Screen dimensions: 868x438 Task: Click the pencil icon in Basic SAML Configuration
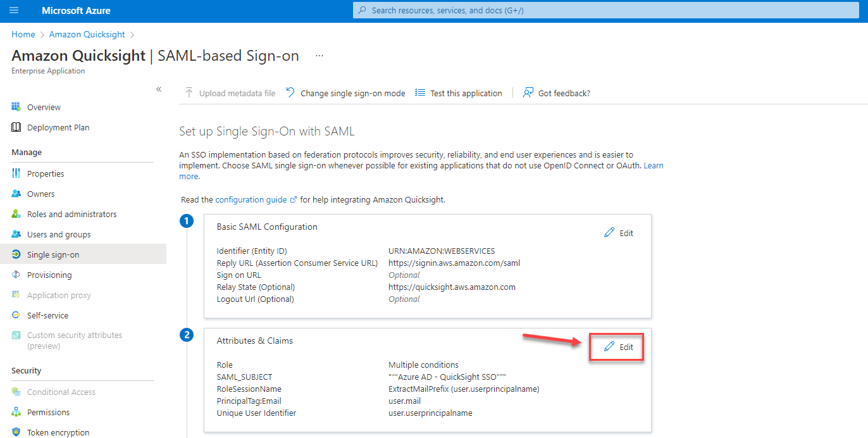pyautogui.click(x=609, y=233)
